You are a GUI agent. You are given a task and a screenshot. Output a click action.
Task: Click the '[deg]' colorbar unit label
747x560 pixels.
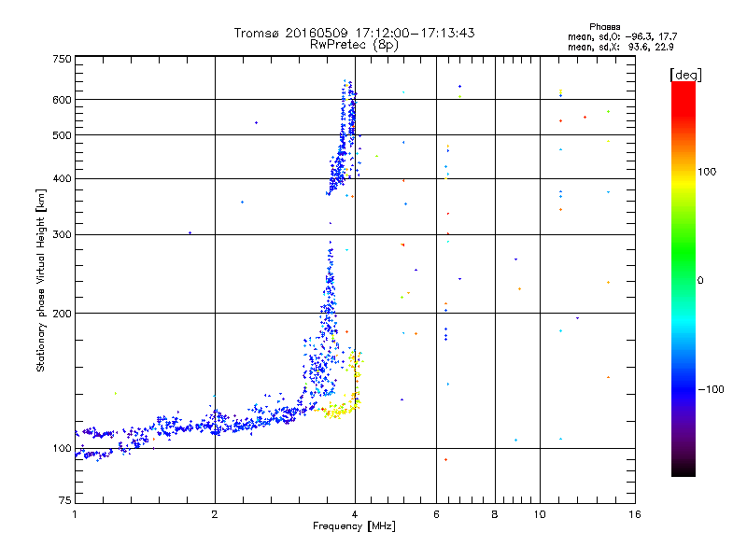[685, 75]
